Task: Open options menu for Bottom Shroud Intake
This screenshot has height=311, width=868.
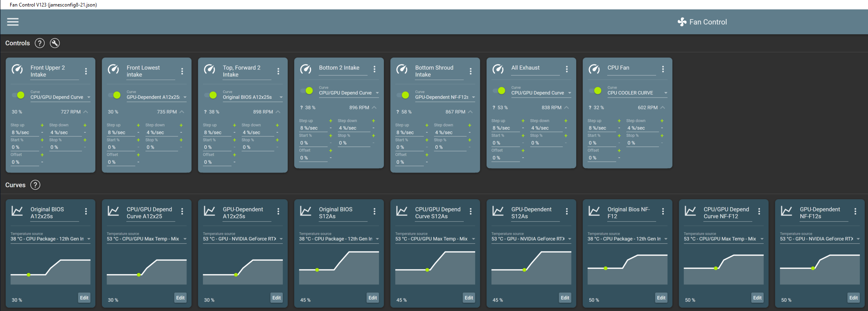Action: pyautogui.click(x=471, y=71)
